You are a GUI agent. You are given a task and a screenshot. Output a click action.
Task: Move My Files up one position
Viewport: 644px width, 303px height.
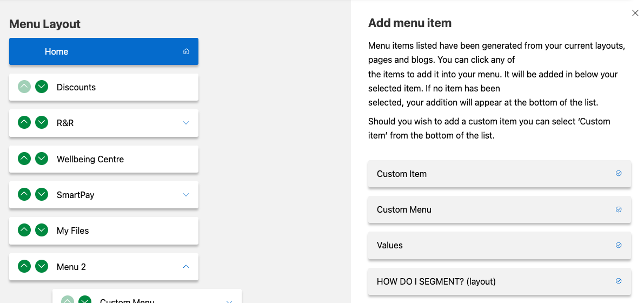coord(25,230)
